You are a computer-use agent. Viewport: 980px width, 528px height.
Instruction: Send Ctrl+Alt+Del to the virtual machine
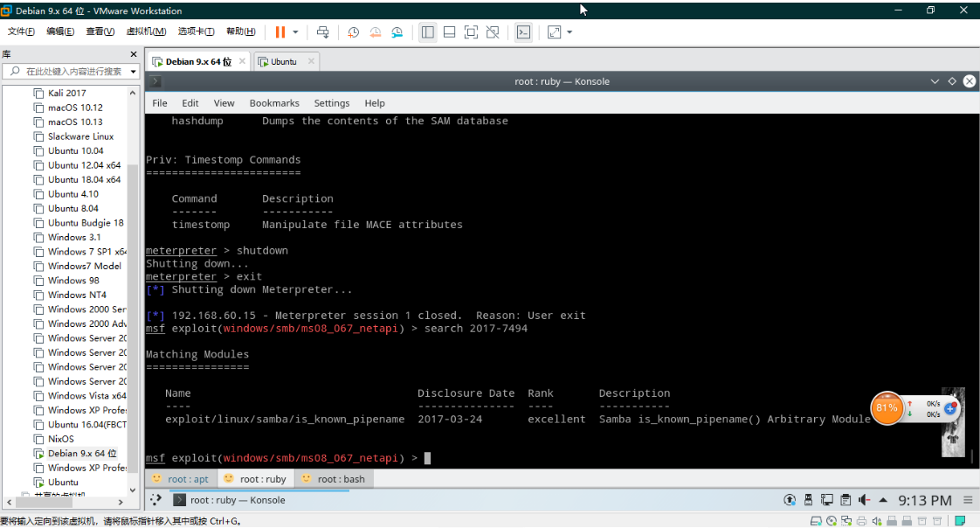pyautogui.click(x=322, y=31)
